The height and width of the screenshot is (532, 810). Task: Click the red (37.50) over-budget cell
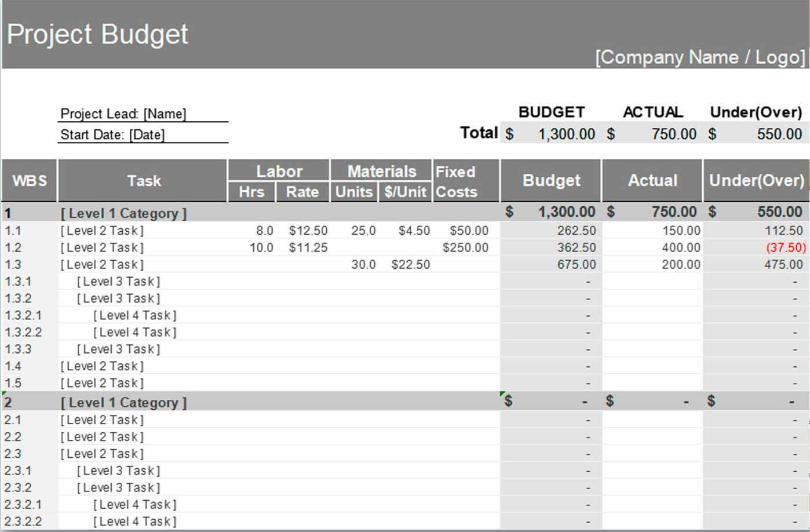tap(786, 247)
